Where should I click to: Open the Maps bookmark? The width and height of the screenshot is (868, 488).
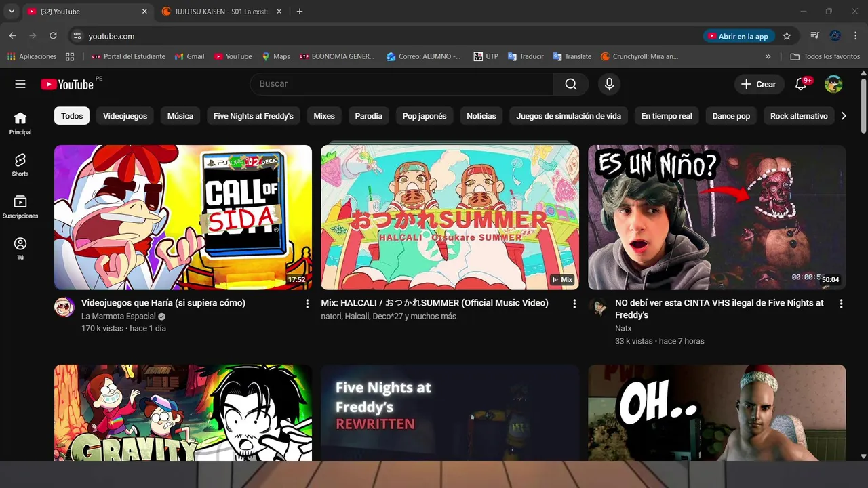[x=275, y=56]
